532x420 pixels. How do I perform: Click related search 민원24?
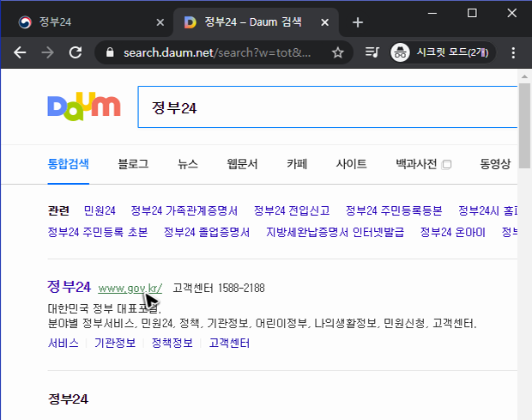point(100,210)
